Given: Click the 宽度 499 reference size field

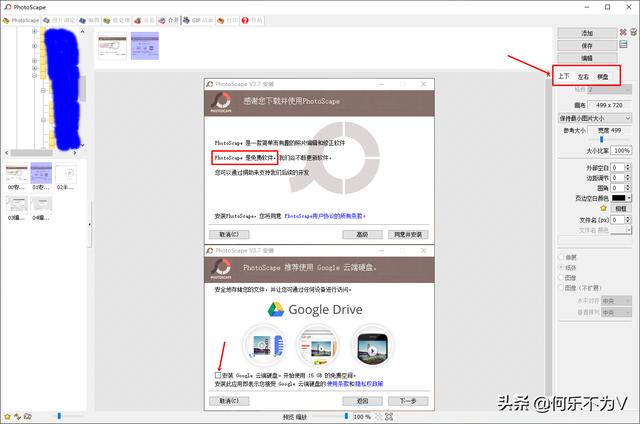Looking at the screenshot, I should click(x=610, y=131).
